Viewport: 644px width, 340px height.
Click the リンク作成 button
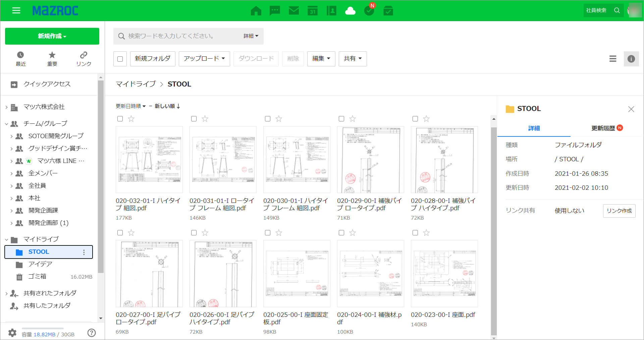tap(619, 211)
